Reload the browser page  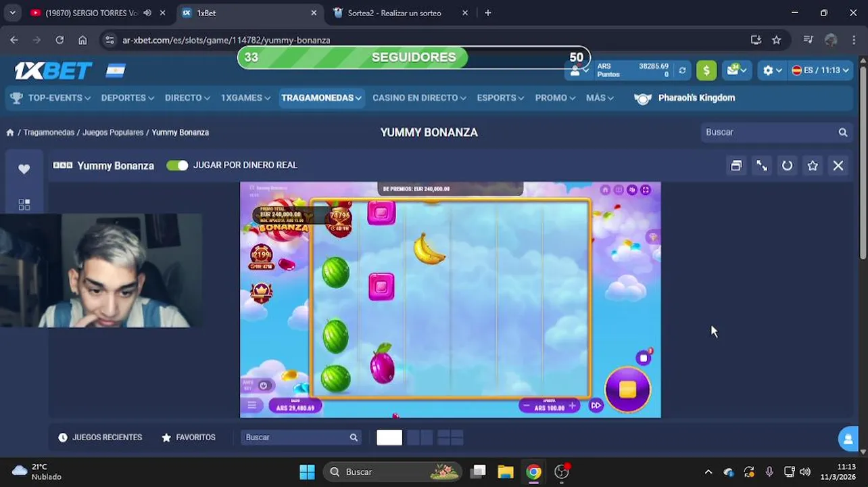pyautogui.click(x=59, y=40)
